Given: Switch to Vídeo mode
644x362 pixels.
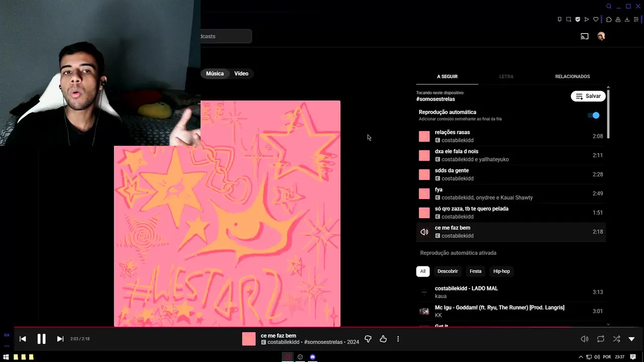Looking at the screenshot, I should tap(242, 73).
